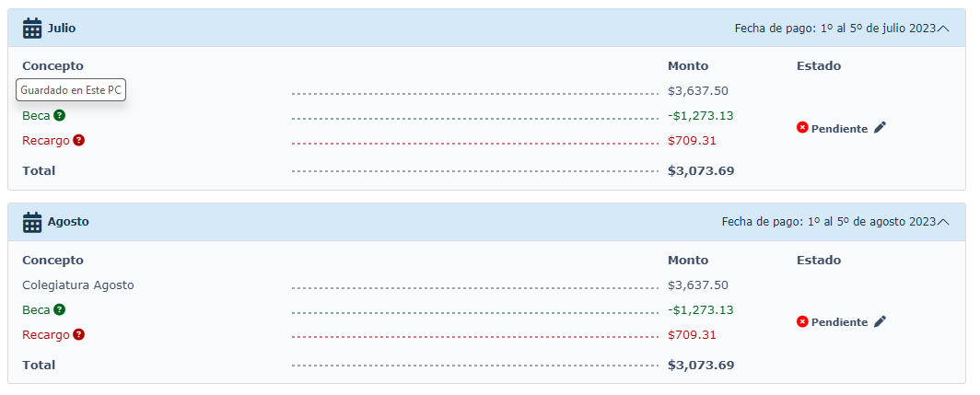This screenshot has height=395, width=980.
Task: Select the Recargo label in Agosto
Action: [46, 335]
